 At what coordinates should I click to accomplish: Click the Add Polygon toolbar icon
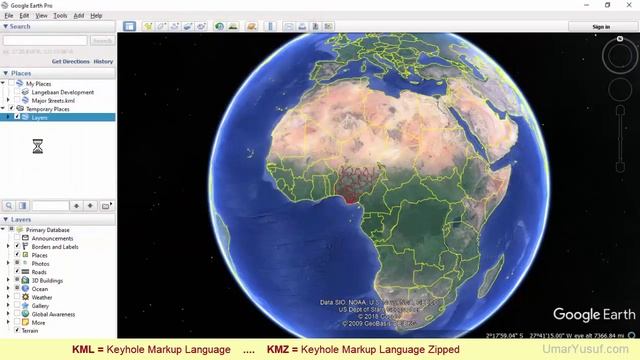pos(161,27)
